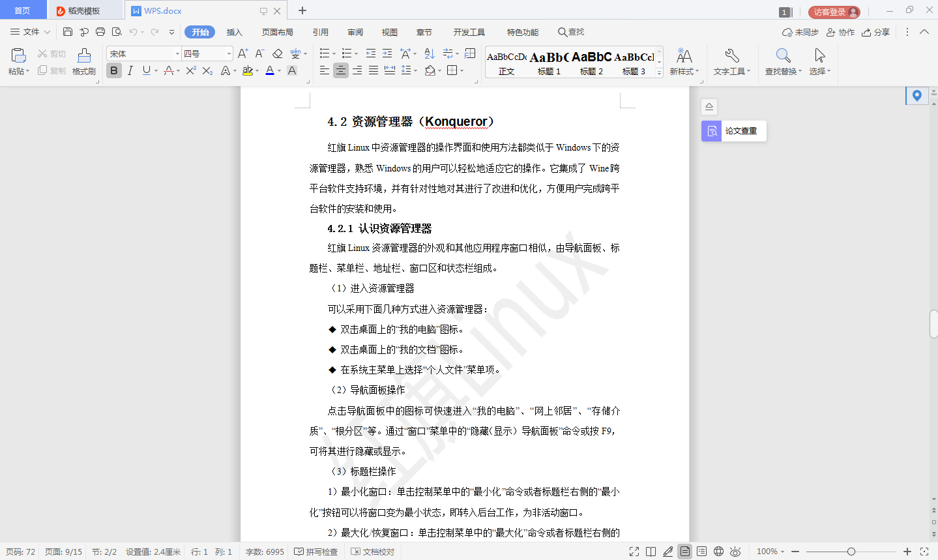Open print preview from the quick toolbar
The width and height of the screenshot is (938, 560).
tap(117, 31)
